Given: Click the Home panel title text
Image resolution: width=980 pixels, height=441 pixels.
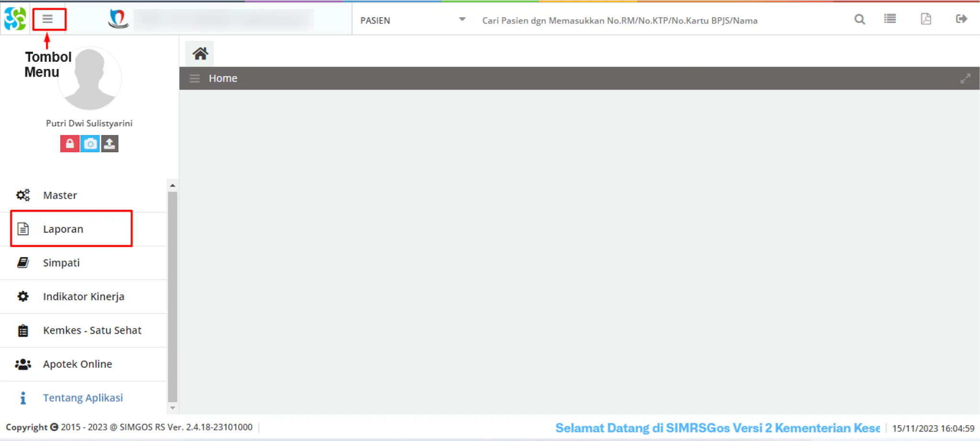Looking at the screenshot, I should point(223,79).
